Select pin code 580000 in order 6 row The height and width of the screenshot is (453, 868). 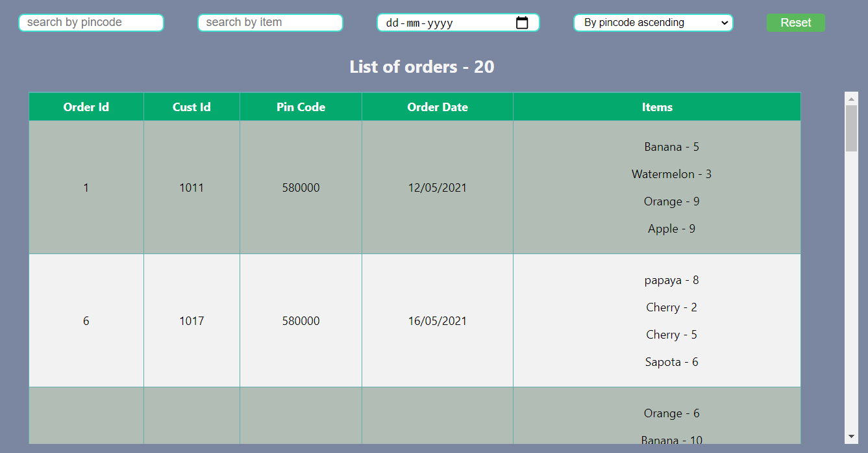point(301,321)
